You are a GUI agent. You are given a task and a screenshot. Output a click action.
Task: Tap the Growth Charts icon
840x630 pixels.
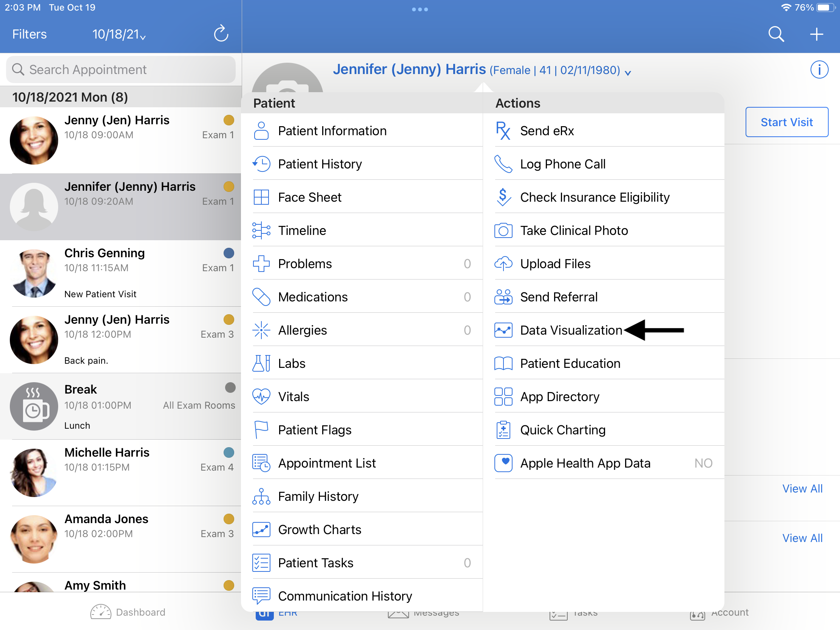[261, 530]
